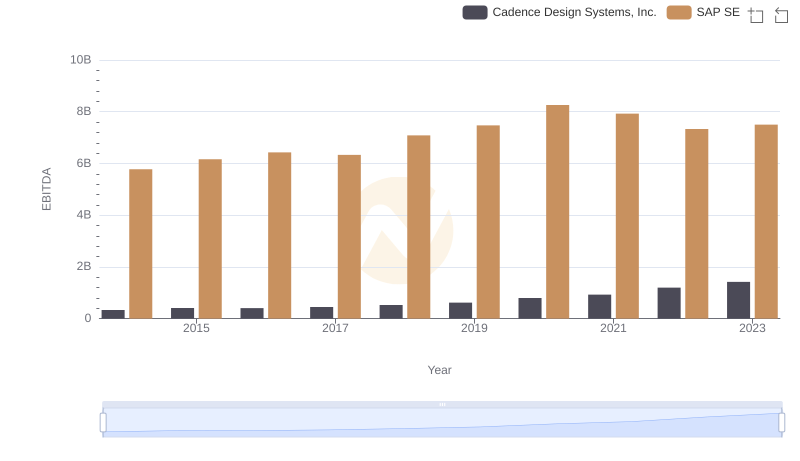The height and width of the screenshot is (461, 800).
Task: Click the EBITDA axis title
Action: pyautogui.click(x=46, y=189)
